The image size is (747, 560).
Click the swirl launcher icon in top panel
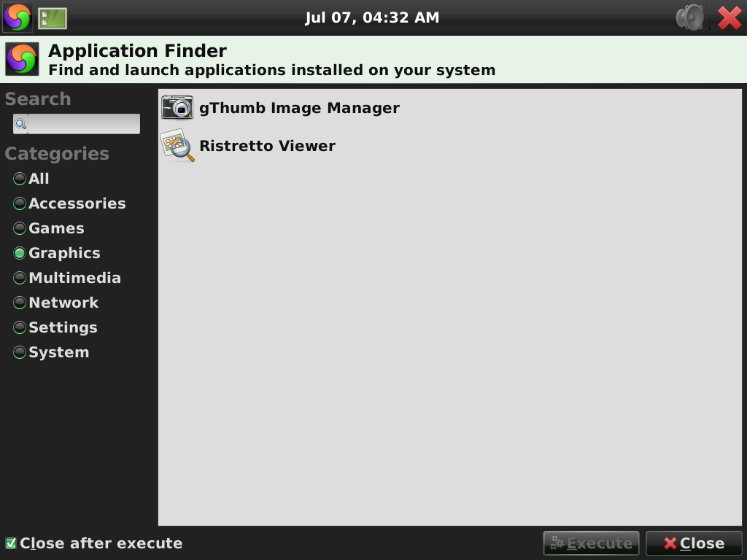[x=18, y=17]
